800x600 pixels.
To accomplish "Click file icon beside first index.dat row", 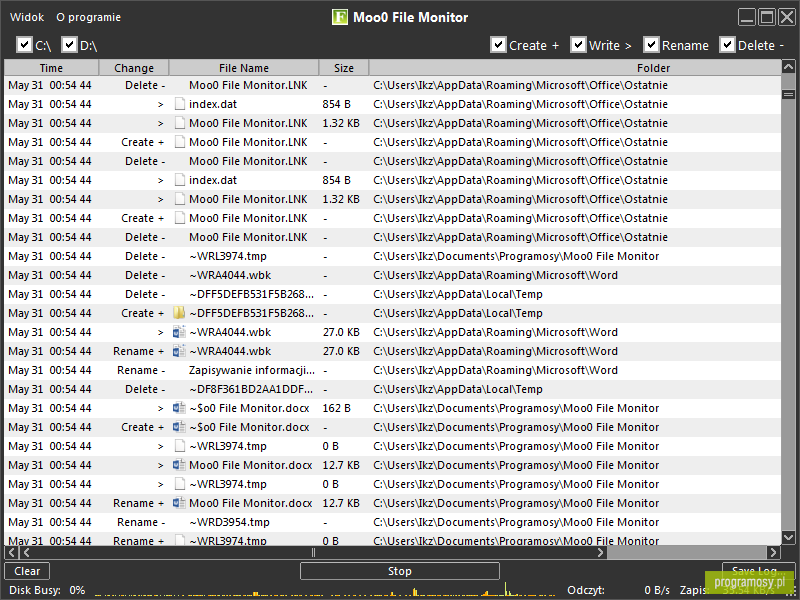I will click(x=180, y=104).
